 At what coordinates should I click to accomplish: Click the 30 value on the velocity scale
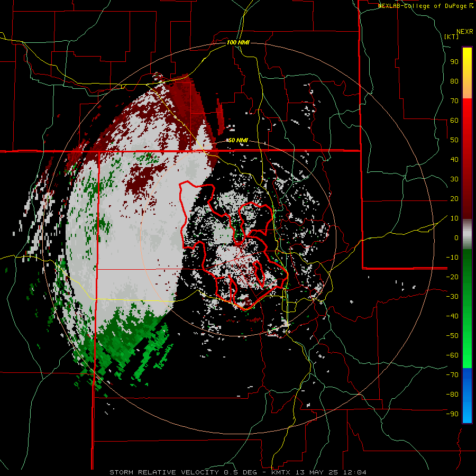(x=454, y=179)
